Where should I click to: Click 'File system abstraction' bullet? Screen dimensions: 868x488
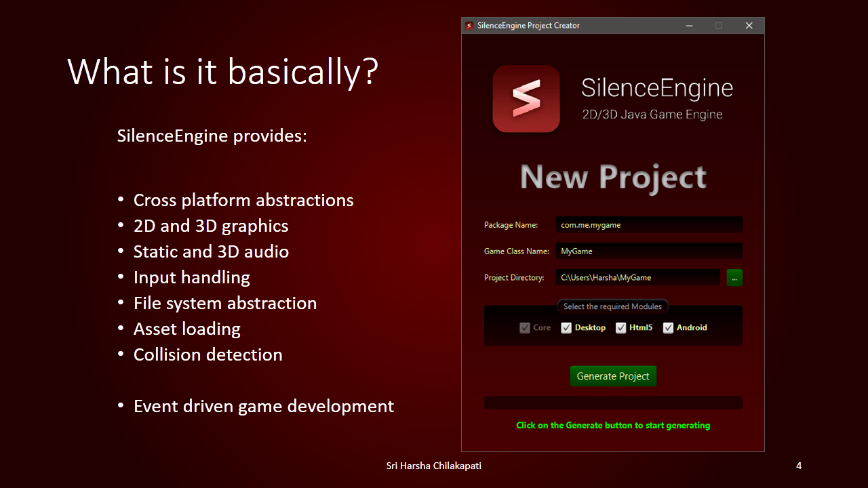pyautogui.click(x=225, y=303)
